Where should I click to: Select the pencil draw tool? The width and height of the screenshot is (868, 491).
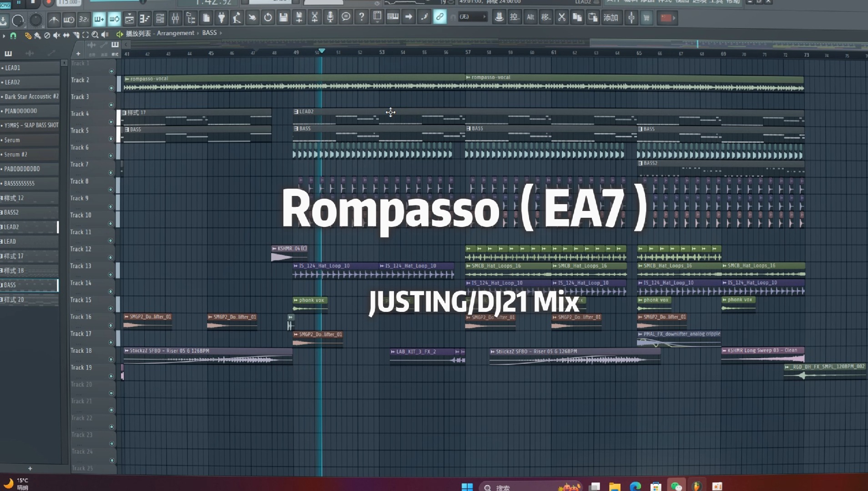28,35
